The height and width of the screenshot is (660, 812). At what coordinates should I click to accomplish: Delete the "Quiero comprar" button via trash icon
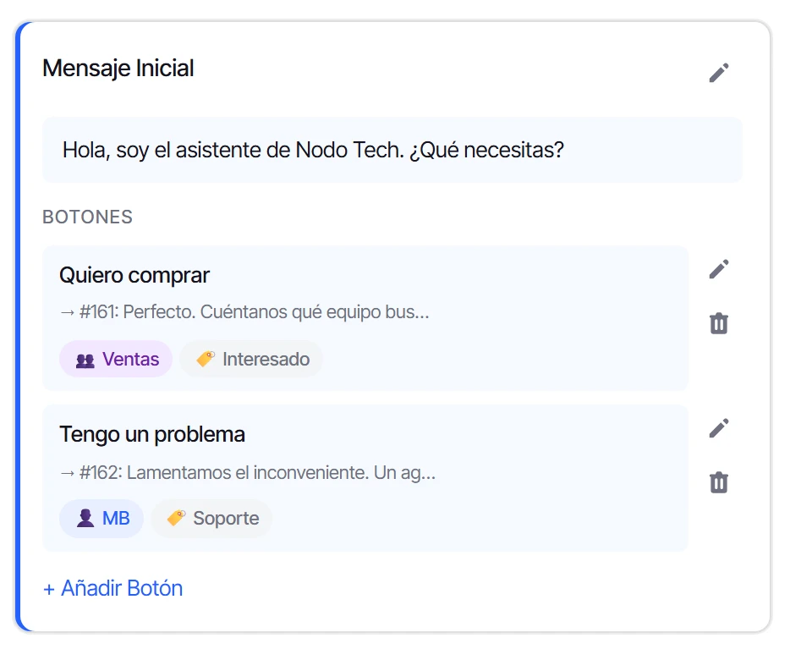coord(719,324)
